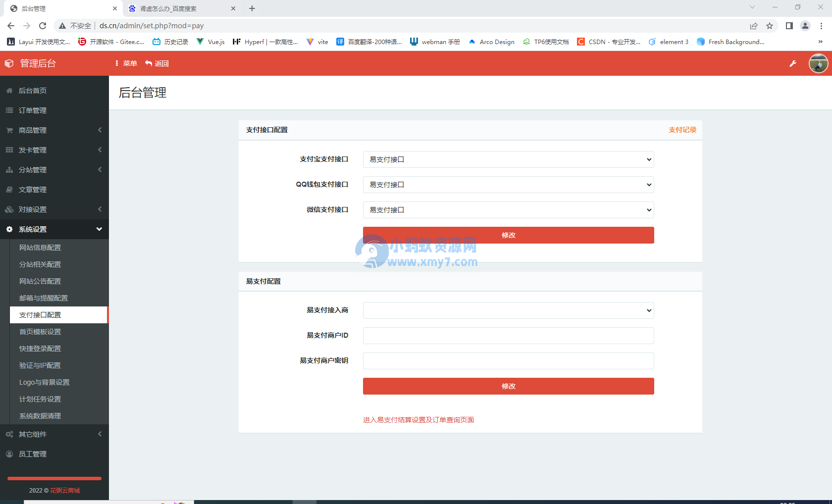Viewport: 832px width, 504px height.
Task: Bookmark this page with star icon
Action: 770,26
